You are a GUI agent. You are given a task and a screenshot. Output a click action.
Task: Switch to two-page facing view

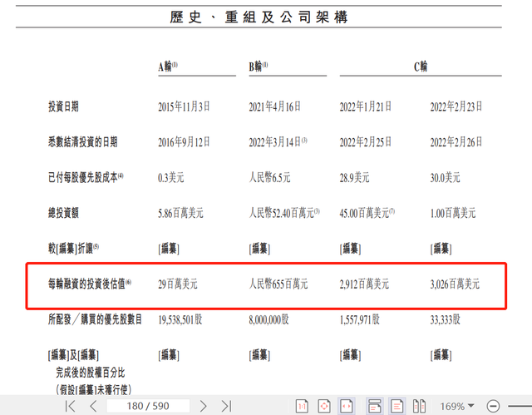[x=420, y=406]
